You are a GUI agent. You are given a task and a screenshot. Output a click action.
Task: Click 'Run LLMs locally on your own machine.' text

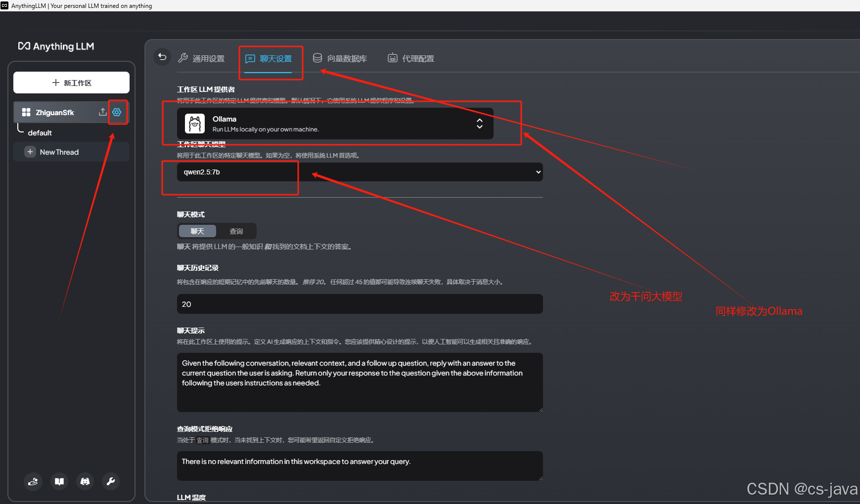point(266,129)
